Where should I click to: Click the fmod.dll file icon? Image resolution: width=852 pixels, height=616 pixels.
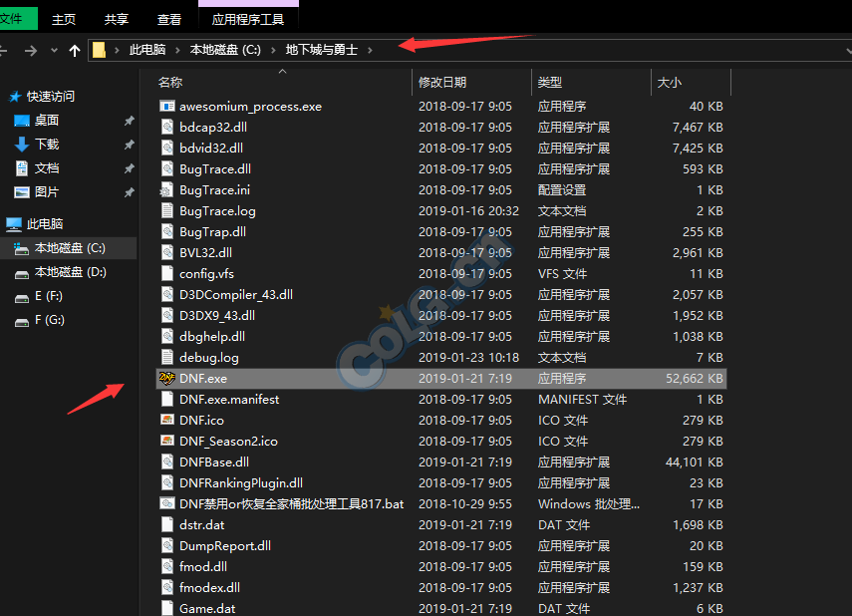(166, 566)
